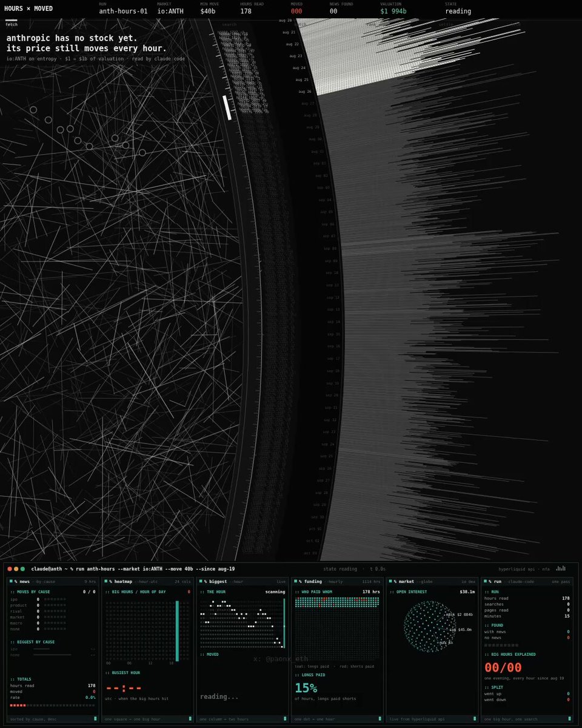Click the teal square icon beside % biggest

point(201,581)
